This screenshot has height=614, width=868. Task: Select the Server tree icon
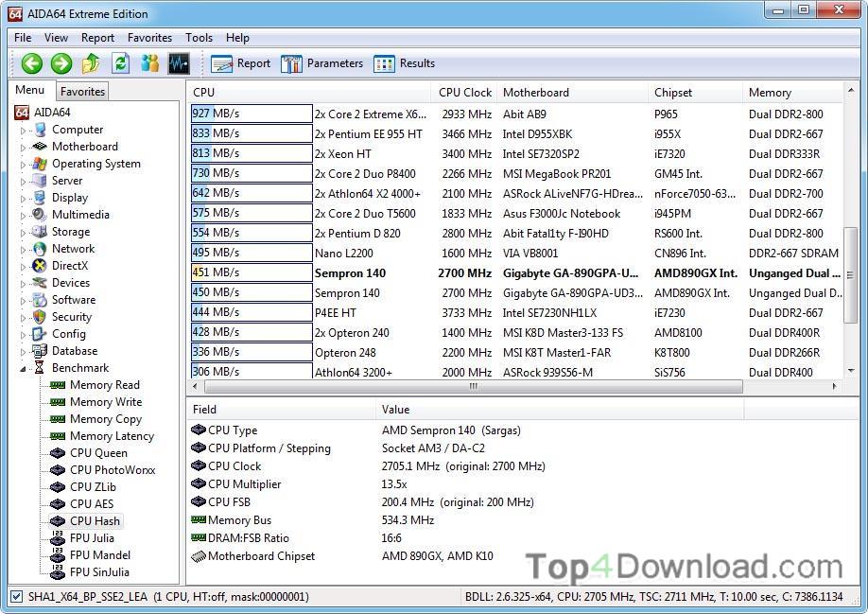pos(40,181)
